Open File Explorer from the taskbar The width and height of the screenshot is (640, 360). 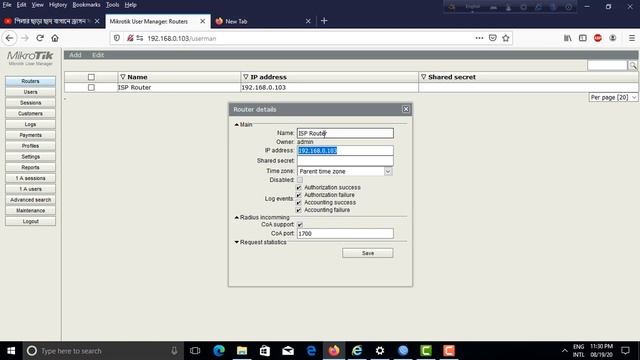pos(242,351)
